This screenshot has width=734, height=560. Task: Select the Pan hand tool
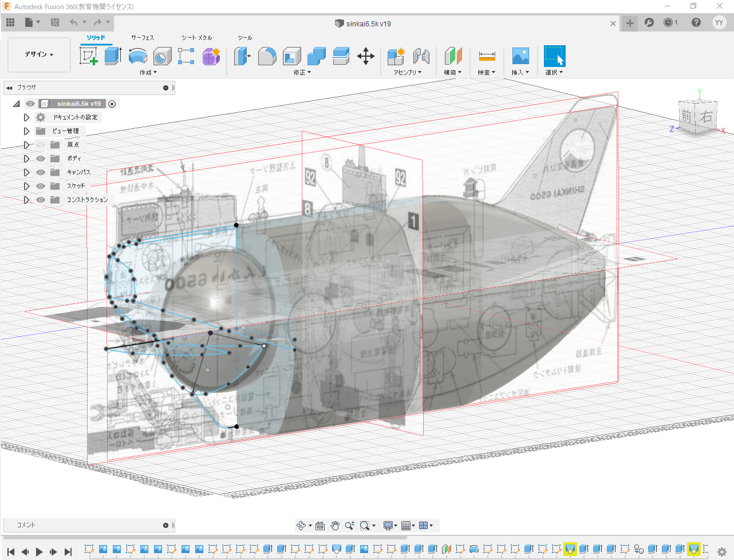coord(335,526)
